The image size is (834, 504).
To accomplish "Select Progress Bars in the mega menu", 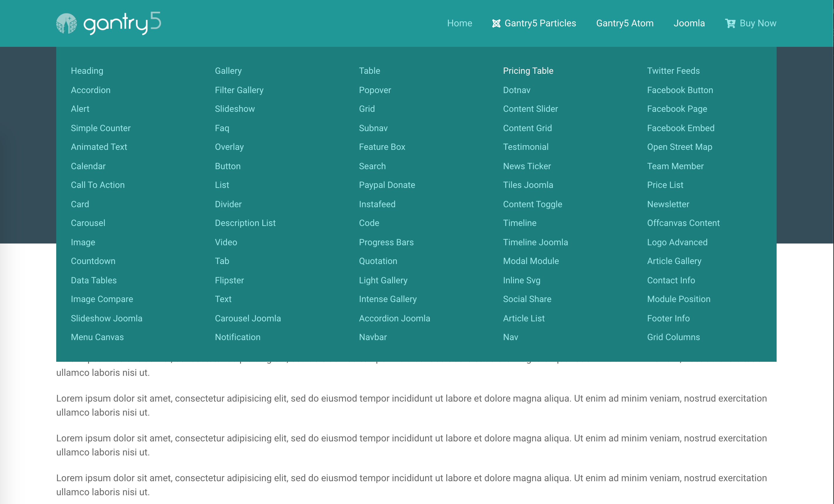I will tap(386, 242).
